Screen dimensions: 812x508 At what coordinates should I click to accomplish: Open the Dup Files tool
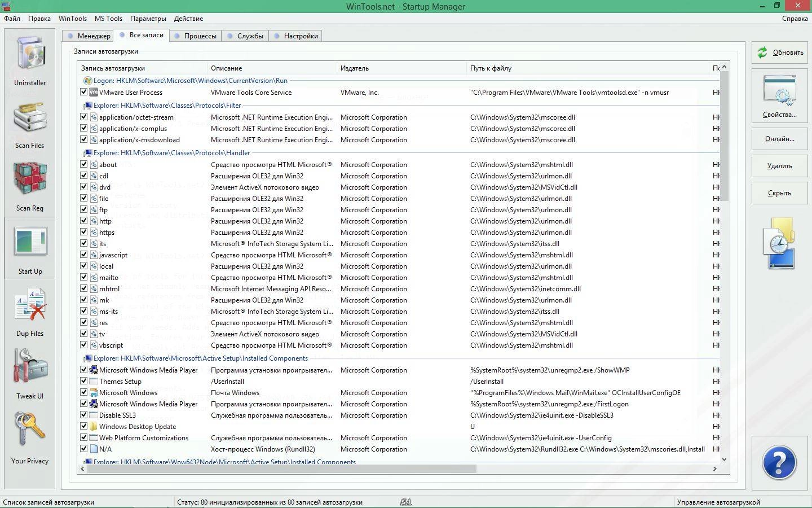coord(30,312)
